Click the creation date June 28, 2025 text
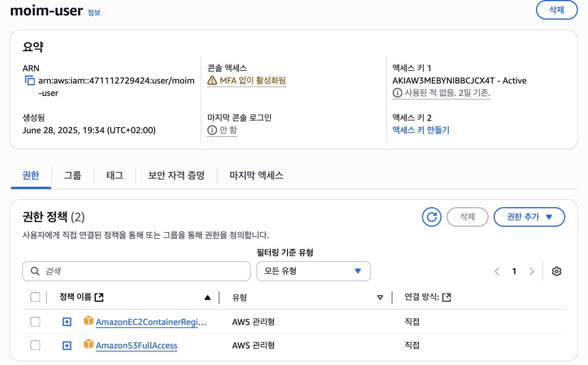 (89, 130)
